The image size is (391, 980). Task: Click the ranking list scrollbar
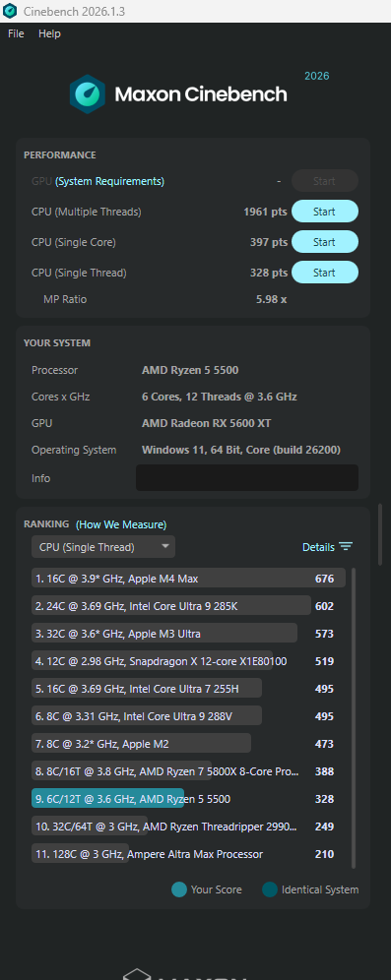tap(354, 717)
